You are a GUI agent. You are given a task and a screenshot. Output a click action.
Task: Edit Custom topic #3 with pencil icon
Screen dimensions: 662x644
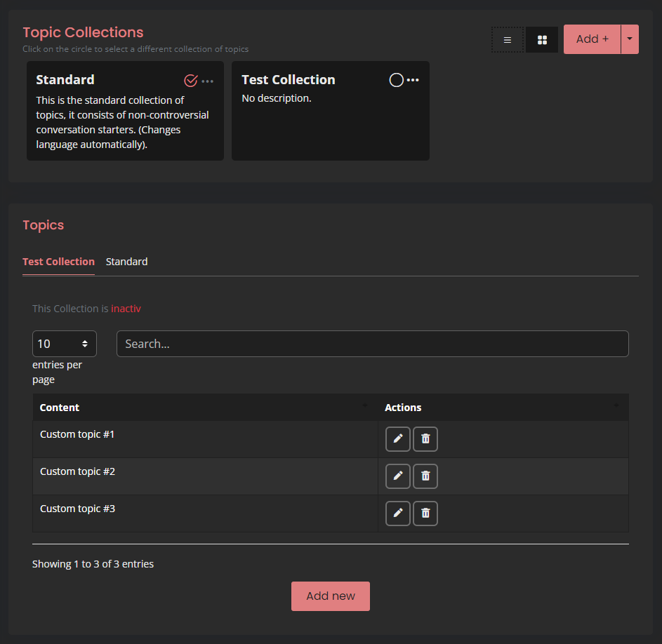click(x=398, y=514)
